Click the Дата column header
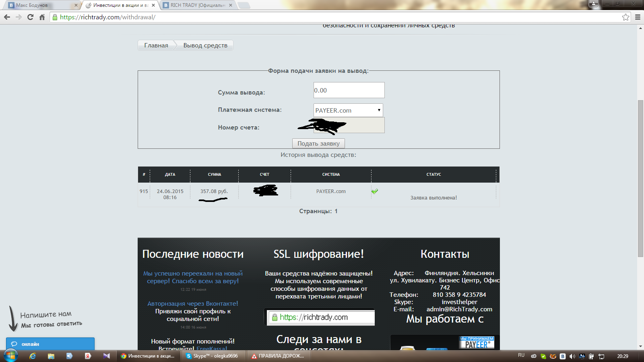 point(170,174)
